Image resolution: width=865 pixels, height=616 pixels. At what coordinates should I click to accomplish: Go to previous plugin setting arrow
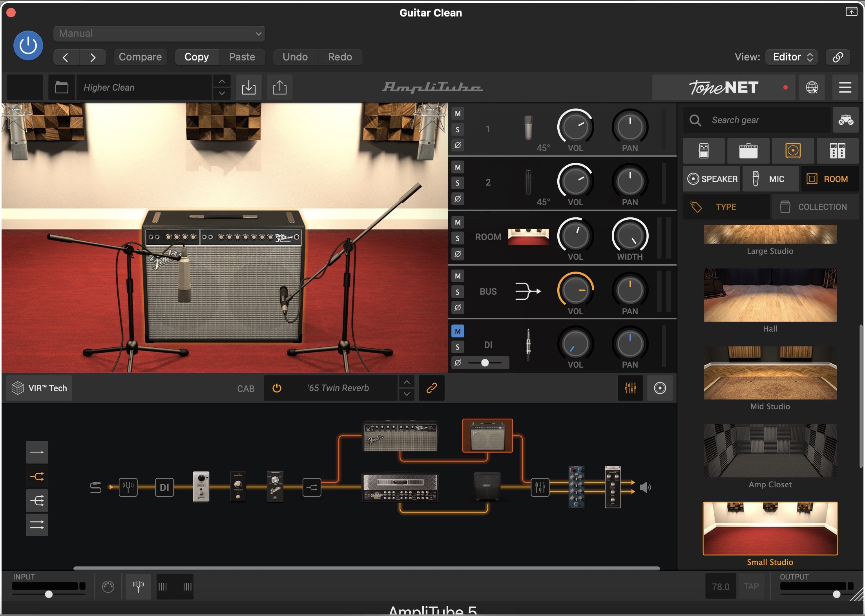66,57
